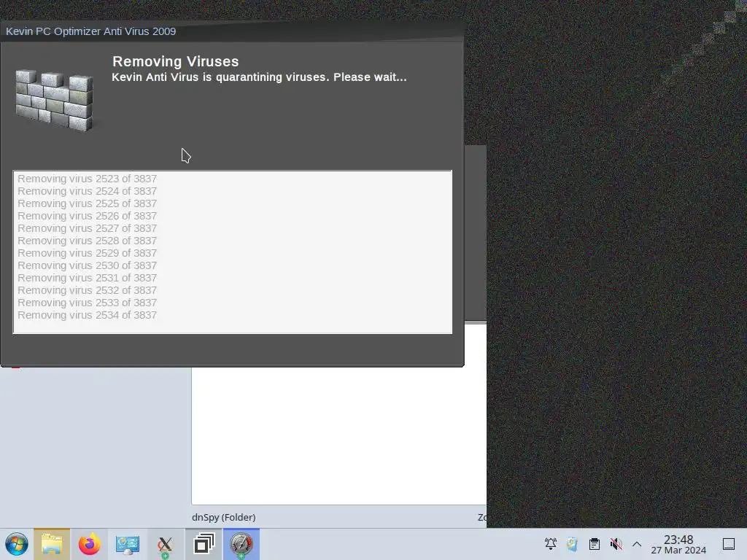Open the notifications bell tray icon
This screenshot has height=560, width=747.
click(x=551, y=544)
